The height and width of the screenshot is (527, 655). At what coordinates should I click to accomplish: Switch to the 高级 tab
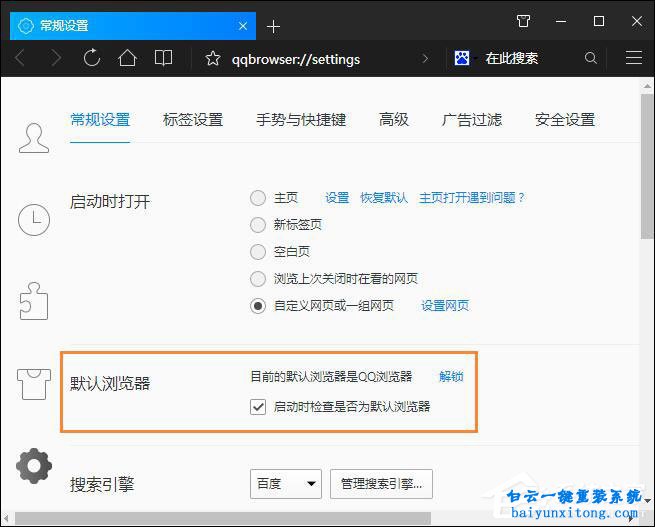(x=394, y=120)
